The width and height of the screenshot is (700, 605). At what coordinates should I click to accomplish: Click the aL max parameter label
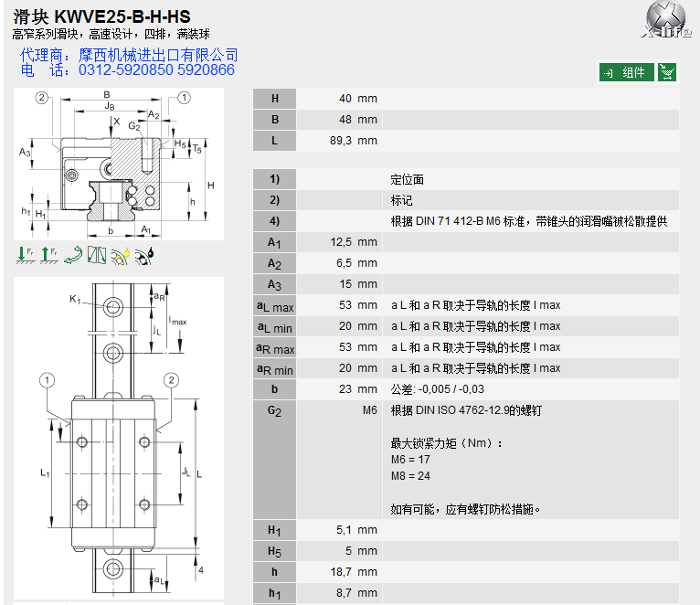[275, 305]
